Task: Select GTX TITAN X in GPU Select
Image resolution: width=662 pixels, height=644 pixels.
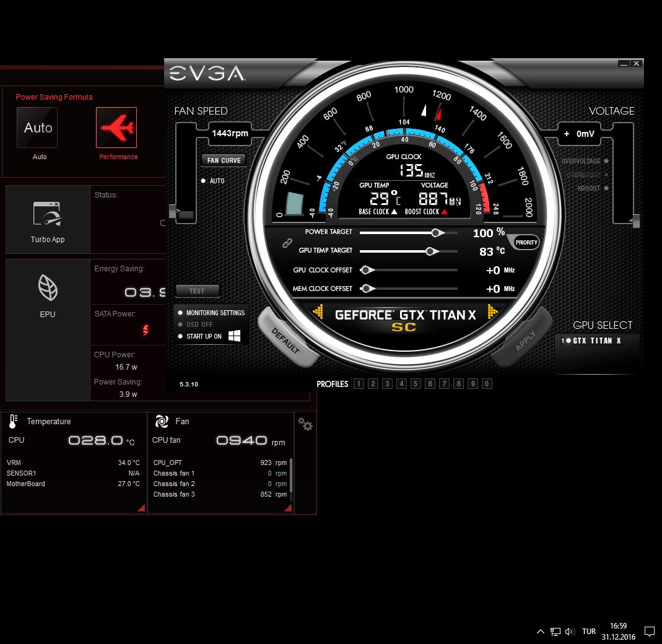Action: pyautogui.click(x=591, y=341)
